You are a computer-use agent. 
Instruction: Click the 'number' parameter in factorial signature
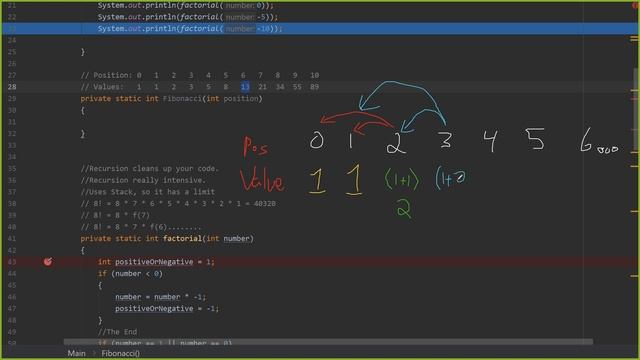236,238
